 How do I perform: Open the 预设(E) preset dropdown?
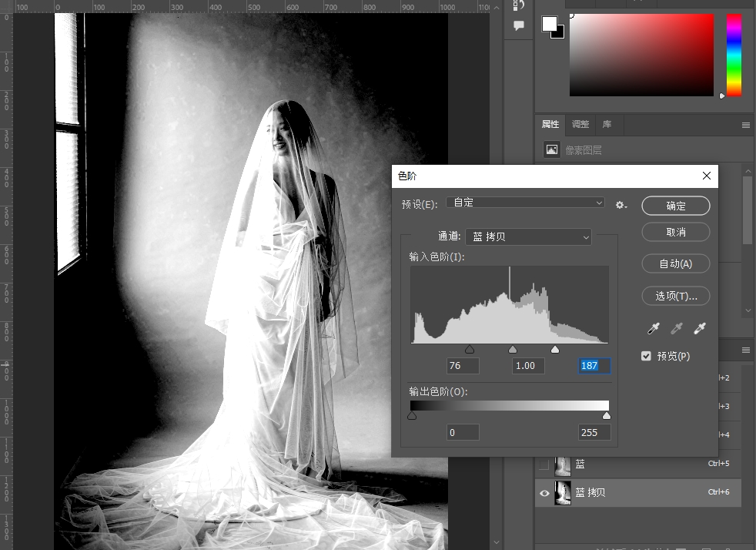[x=526, y=203]
